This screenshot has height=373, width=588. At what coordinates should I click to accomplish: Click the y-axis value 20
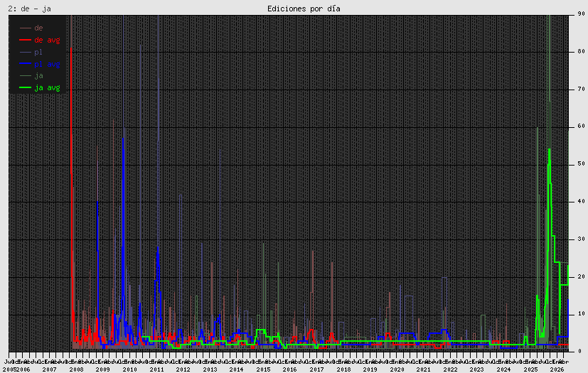(582, 276)
